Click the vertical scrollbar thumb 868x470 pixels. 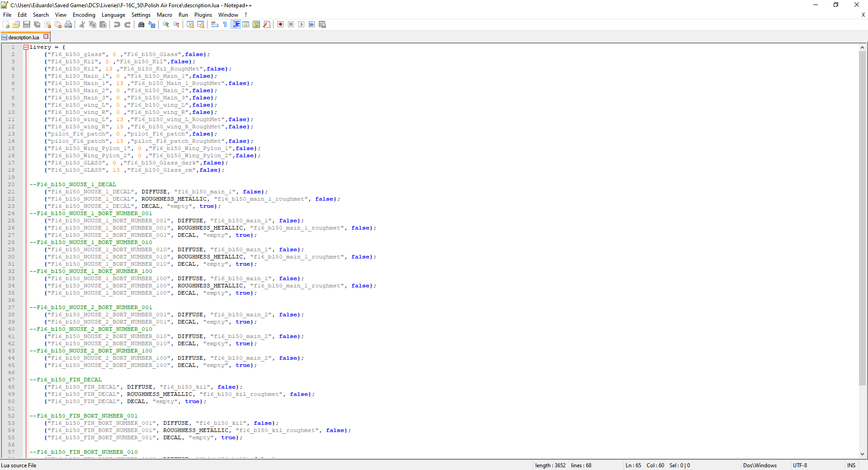862,218
